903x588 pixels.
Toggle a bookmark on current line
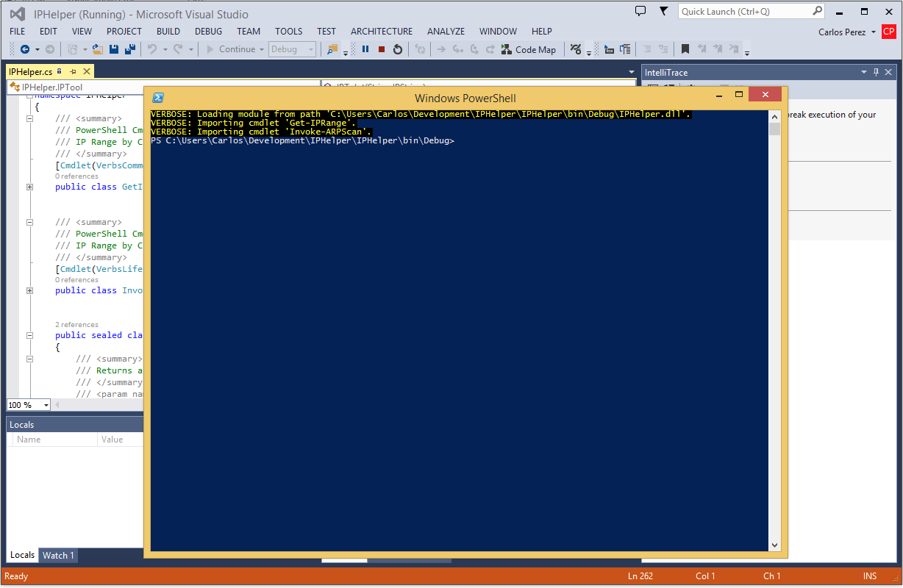[685, 49]
